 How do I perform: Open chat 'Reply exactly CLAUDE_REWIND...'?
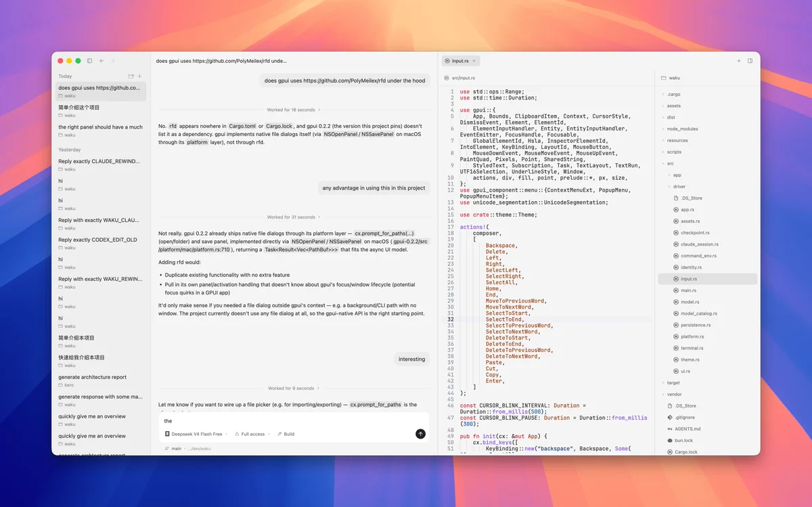tap(100, 164)
